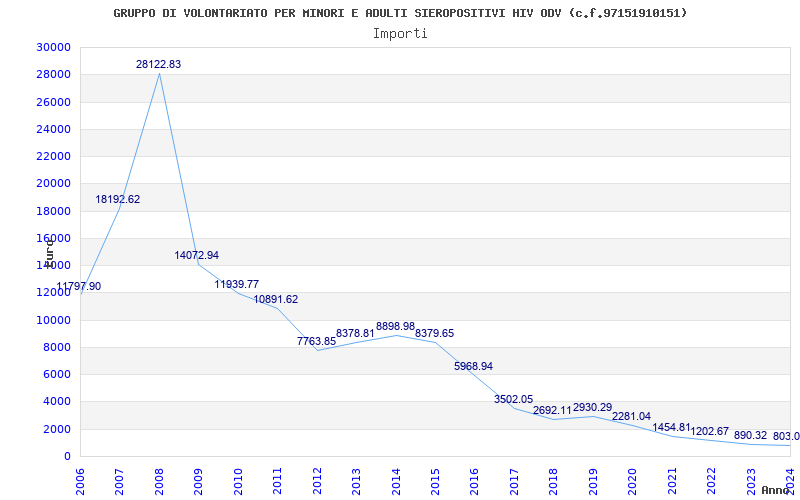Click the 0 y-axis tick label
The width and height of the screenshot is (800, 500).
coord(67,457)
